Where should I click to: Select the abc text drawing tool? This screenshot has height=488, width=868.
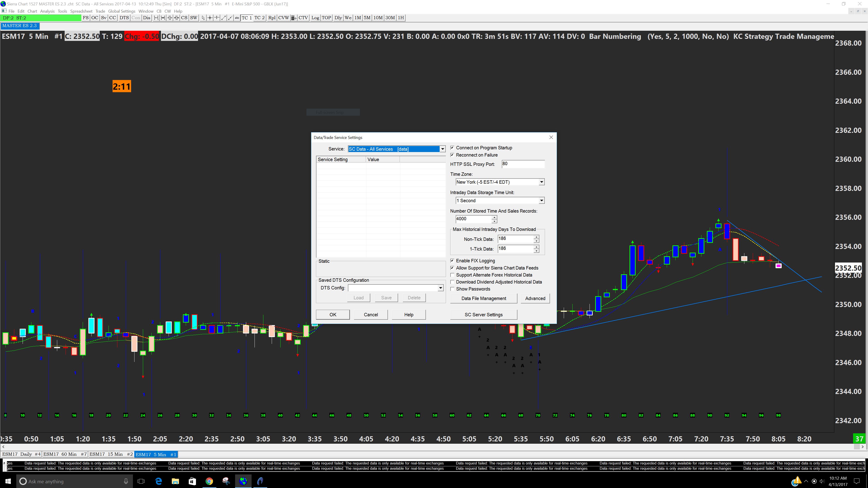(x=237, y=18)
